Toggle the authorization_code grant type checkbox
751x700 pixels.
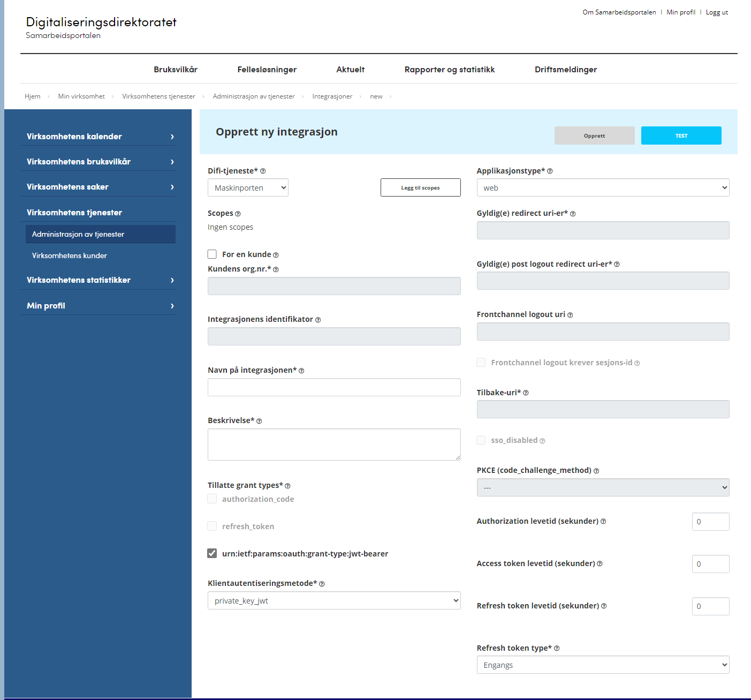click(x=213, y=499)
